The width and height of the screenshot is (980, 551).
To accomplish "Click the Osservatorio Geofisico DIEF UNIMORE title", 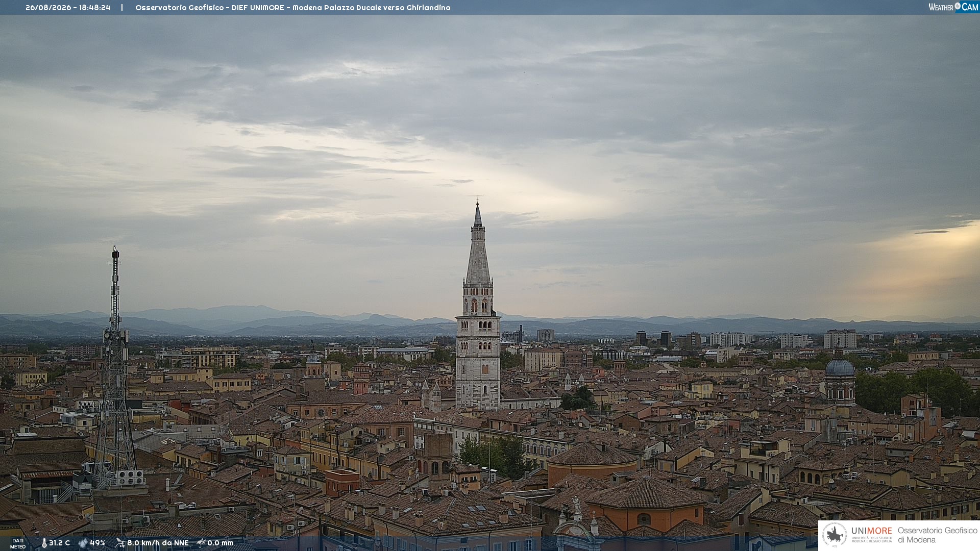I will tap(210, 8).
